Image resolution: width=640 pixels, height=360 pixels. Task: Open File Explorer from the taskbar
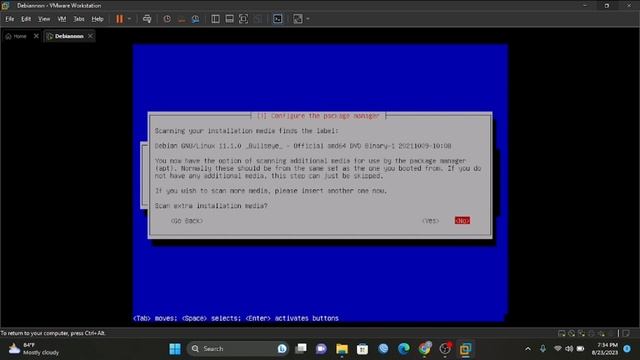pos(342,349)
